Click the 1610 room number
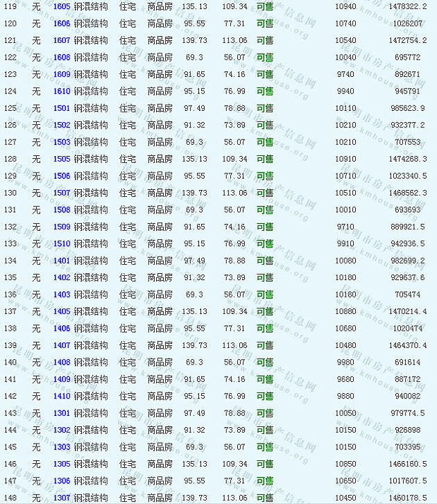Viewport: 437px width, 504px height. click(62, 91)
